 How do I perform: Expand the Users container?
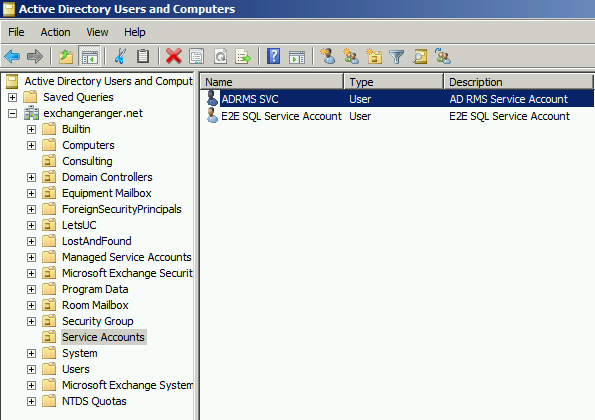[31, 369]
